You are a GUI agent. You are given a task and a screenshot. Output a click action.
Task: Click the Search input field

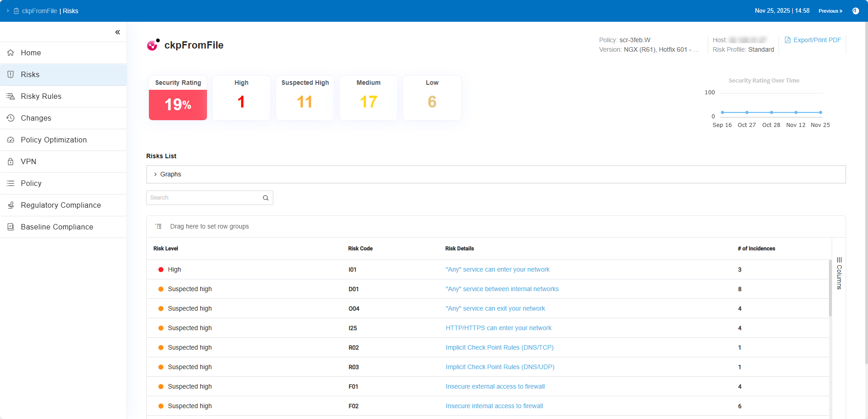[x=204, y=198]
